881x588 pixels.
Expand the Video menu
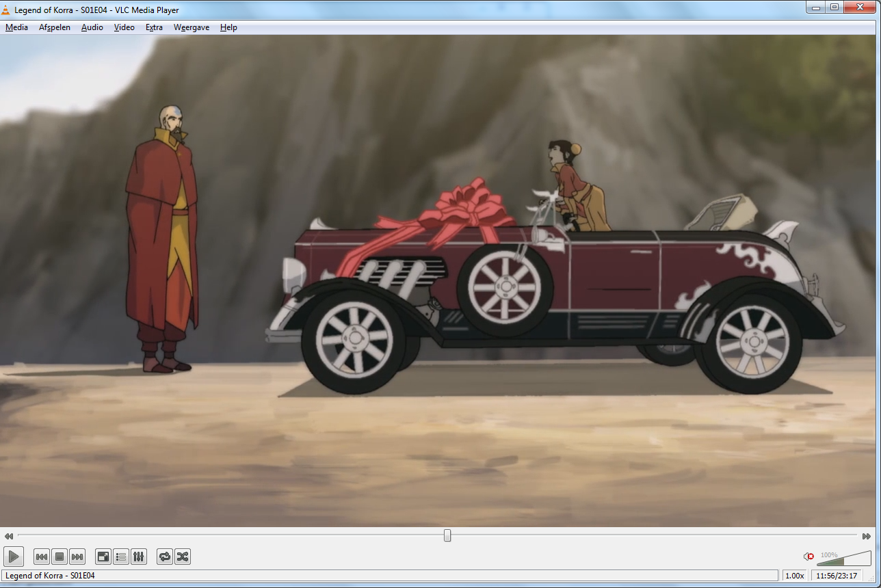(124, 27)
